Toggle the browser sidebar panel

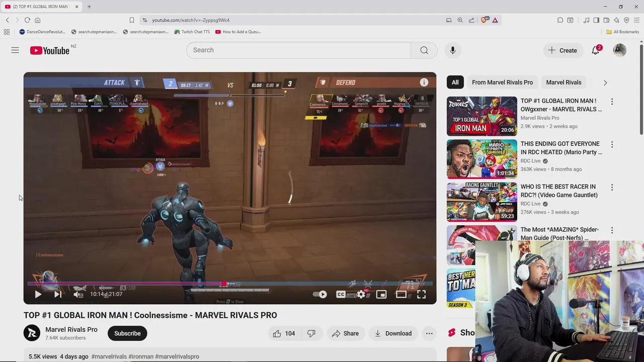[x=596, y=20]
